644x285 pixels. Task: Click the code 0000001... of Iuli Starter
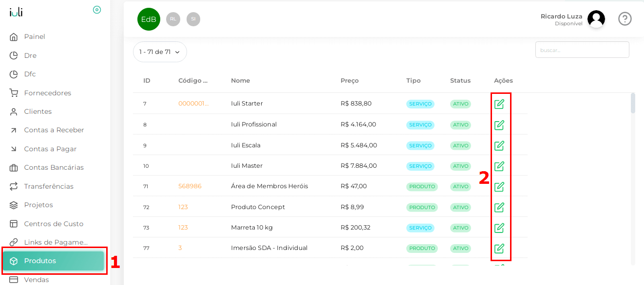tap(193, 104)
